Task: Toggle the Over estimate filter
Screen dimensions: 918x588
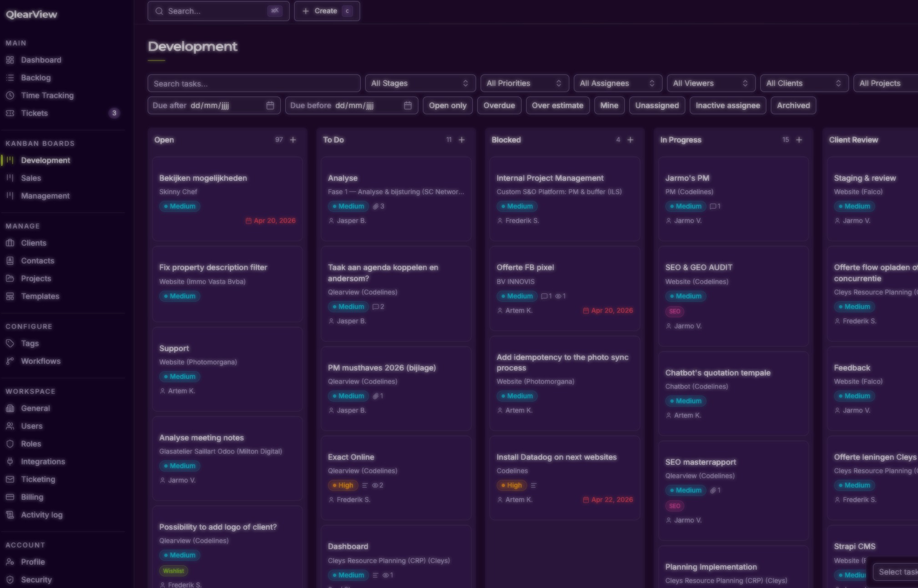Action: point(558,106)
